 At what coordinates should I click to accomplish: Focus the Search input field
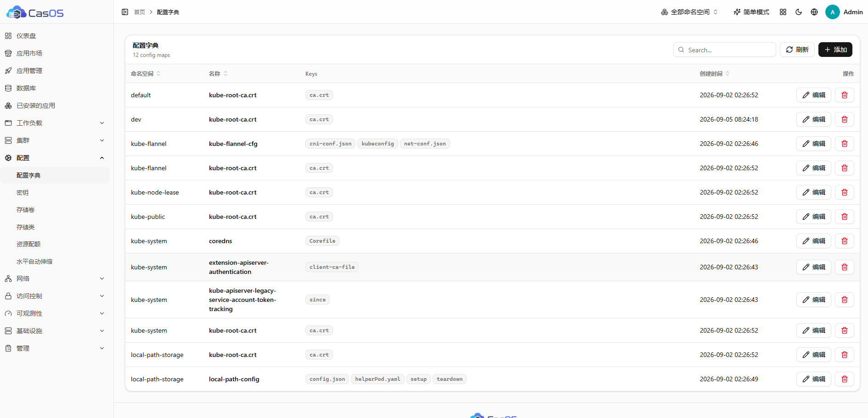tap(725, 50)
